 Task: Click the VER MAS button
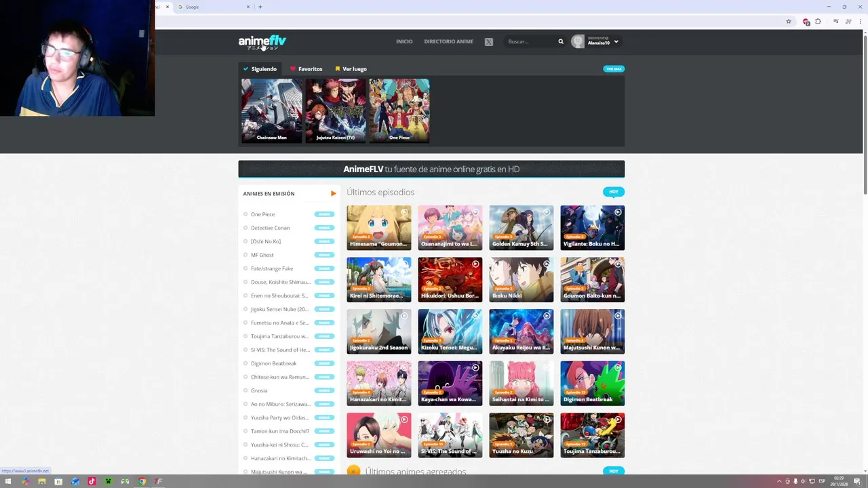(614, 68)
